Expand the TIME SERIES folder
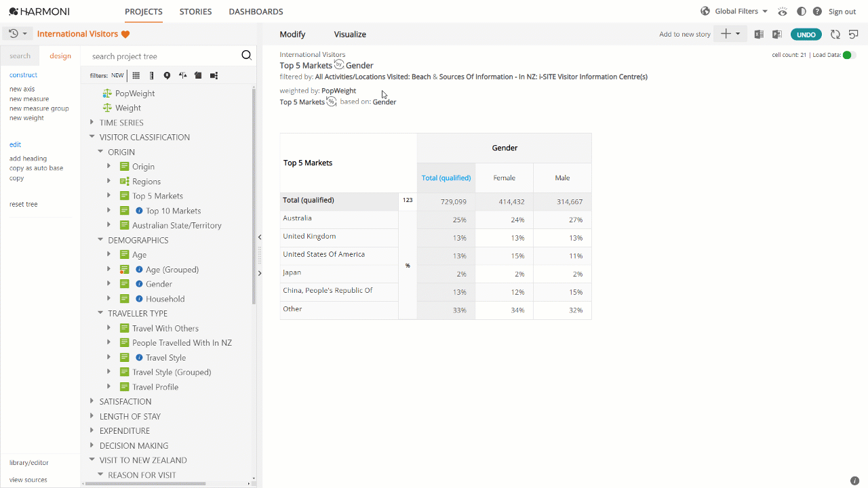 tap(92, 123)
